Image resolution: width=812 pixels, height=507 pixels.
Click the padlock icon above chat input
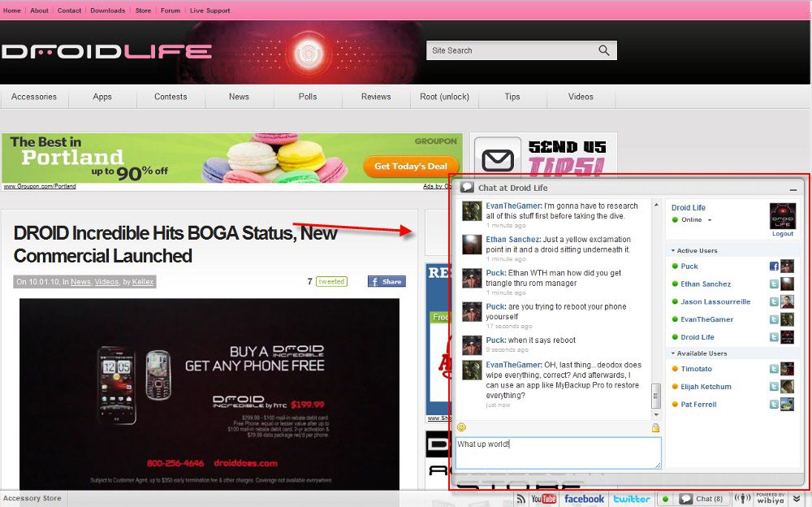[655, 427]
